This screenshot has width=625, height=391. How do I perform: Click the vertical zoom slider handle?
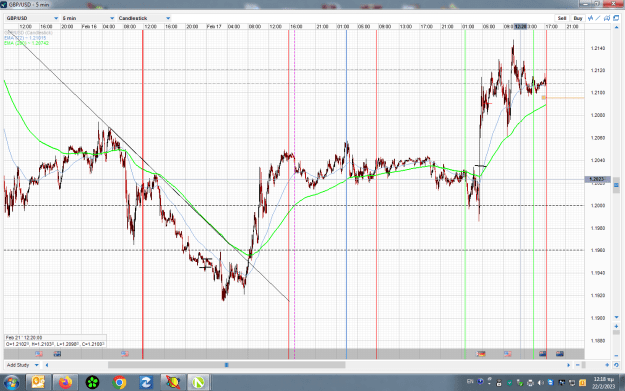coord(616,332)
